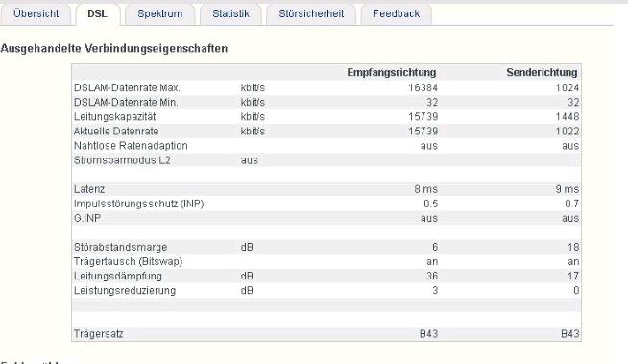Click the Leistungsreduzierung downstream value 3
Image resolution: width=628 pixels, height=364 pixels.
(x=435, y=290)
